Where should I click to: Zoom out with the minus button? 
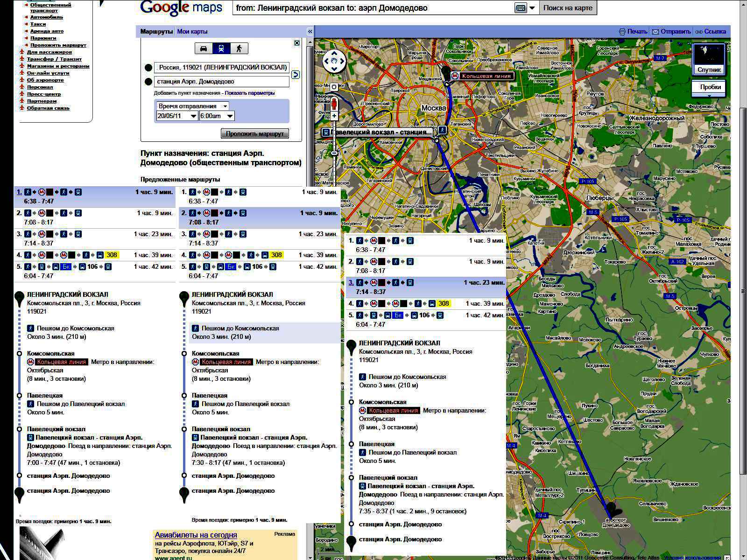tap(334, 153)
